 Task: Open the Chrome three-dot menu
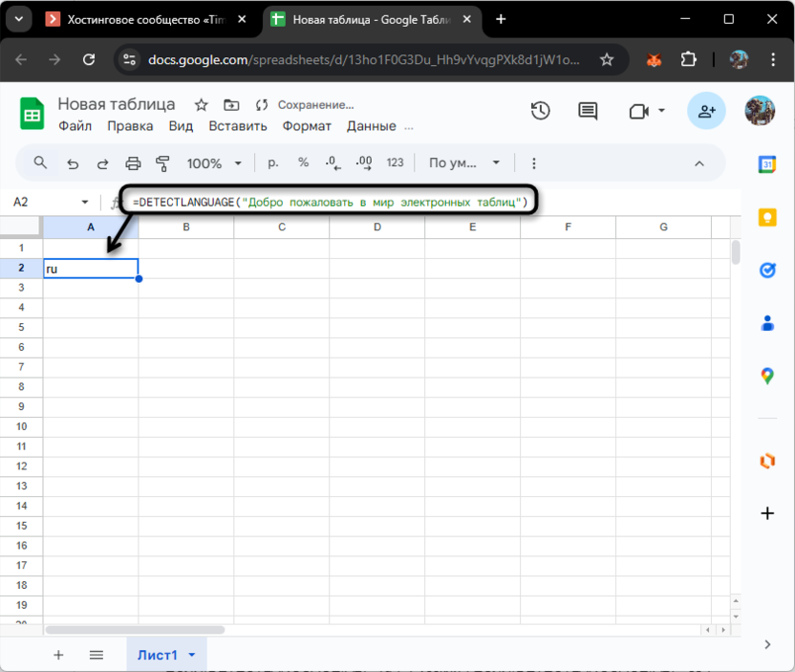tap(773, 60)
